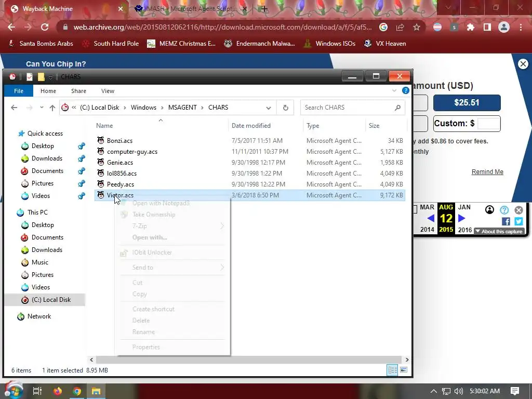Open Santa Bombs Arabs bookmark
Viewport: 532px width, 399px height.
coord(41,44)
